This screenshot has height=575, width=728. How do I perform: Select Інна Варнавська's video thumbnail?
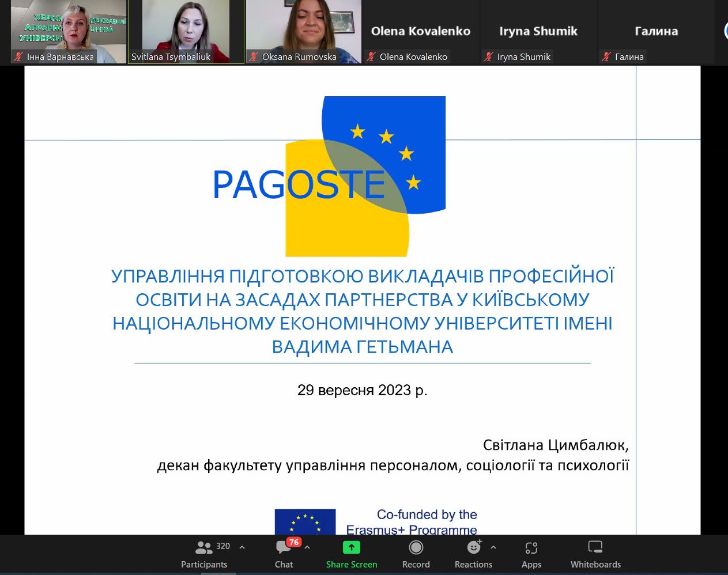[69, 32]
